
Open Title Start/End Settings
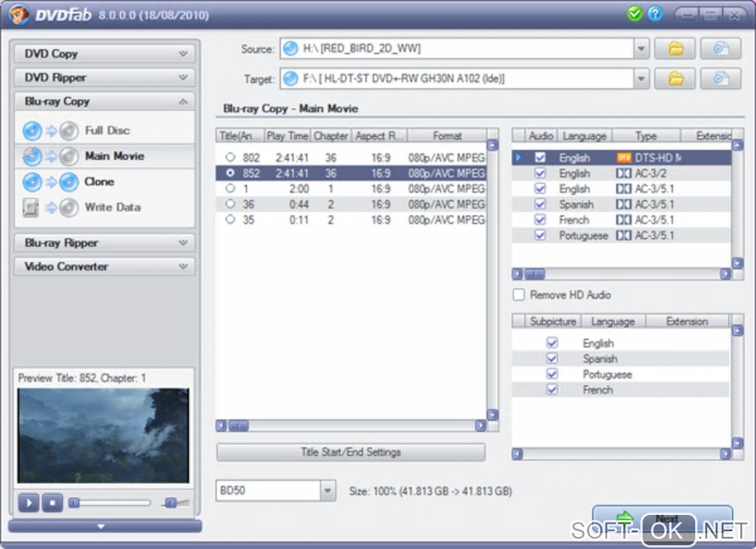[x=351, y=452]
